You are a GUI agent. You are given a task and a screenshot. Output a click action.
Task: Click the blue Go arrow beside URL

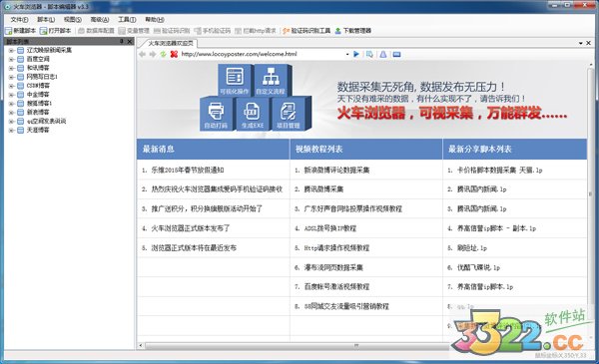(356, 54)
